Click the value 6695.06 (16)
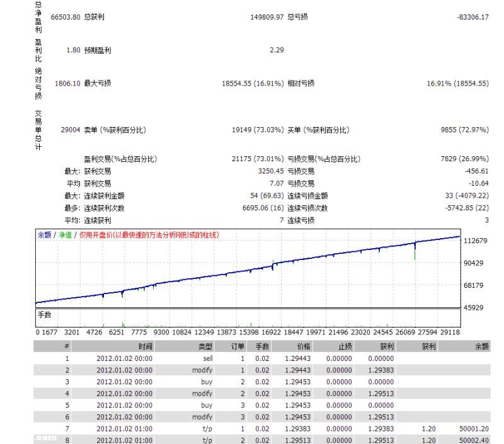Viewport: 504px width, 444px height. click(263, 208)
